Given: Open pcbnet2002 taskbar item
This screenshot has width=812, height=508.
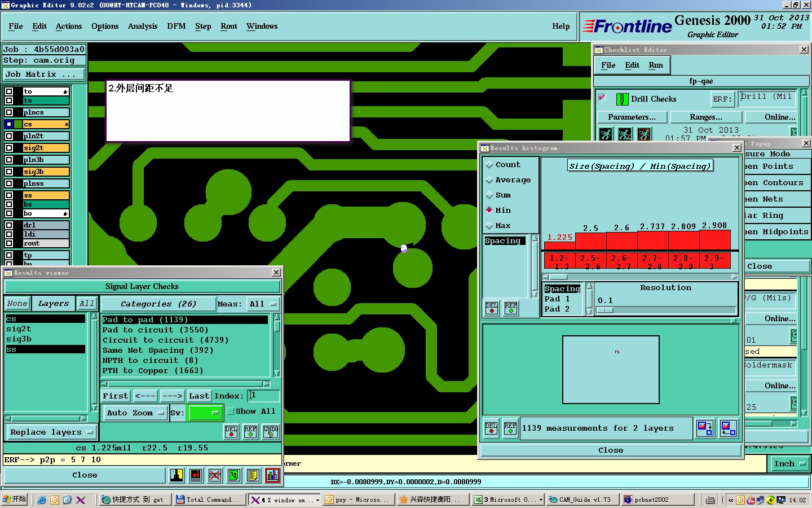Looking at the screenshot, I should (657, 500).
